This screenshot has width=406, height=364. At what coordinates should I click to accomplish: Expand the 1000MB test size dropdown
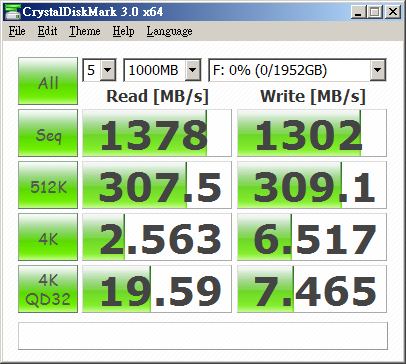[x=193, y=70]
